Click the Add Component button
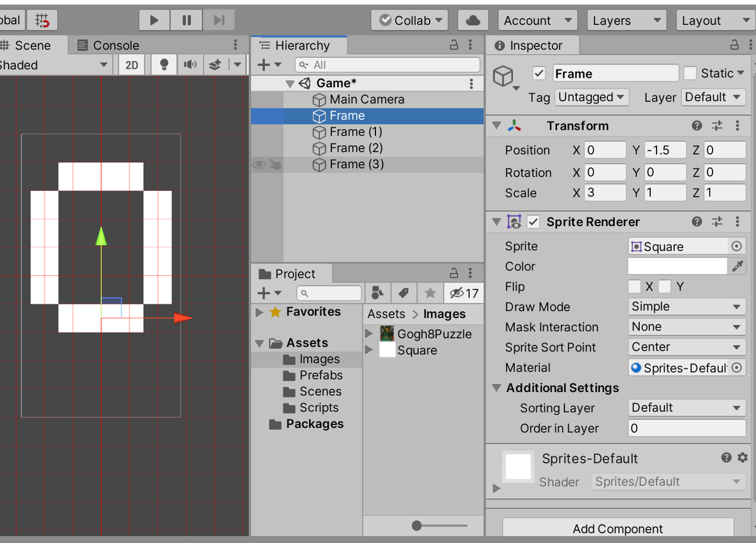 (617, 529)
